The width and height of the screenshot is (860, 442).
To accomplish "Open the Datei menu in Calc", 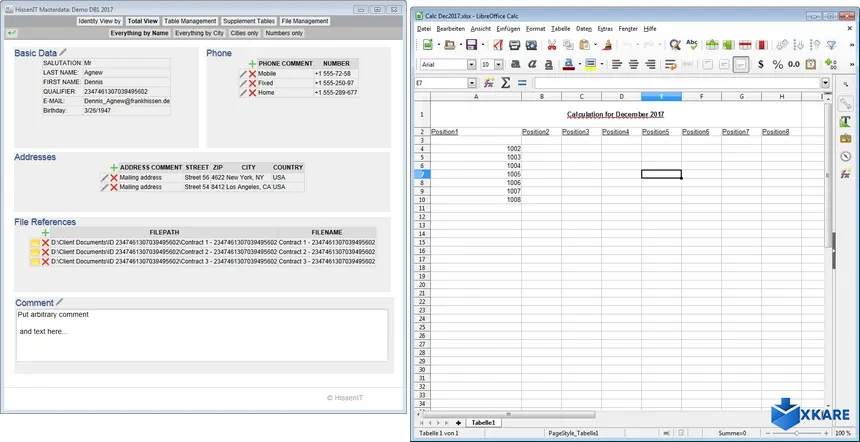I will (424, 29).
